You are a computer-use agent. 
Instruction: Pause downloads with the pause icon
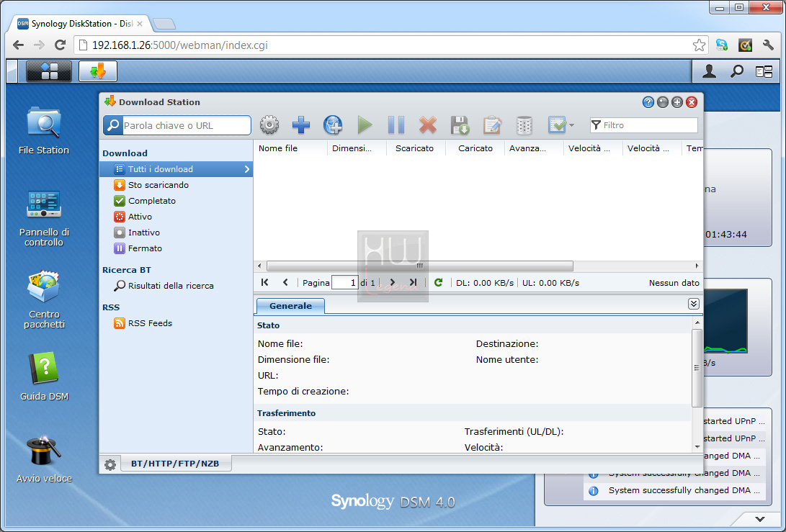(396, 125)
